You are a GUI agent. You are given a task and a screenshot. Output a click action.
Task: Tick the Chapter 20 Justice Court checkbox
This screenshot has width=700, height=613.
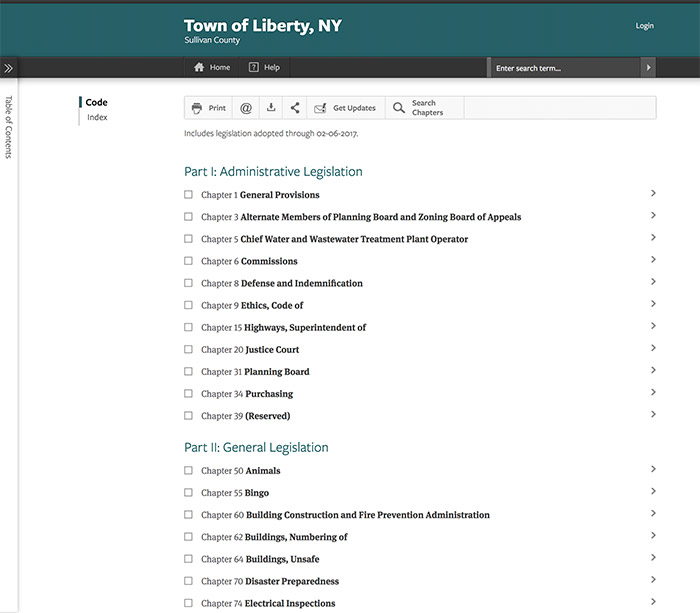188,350
